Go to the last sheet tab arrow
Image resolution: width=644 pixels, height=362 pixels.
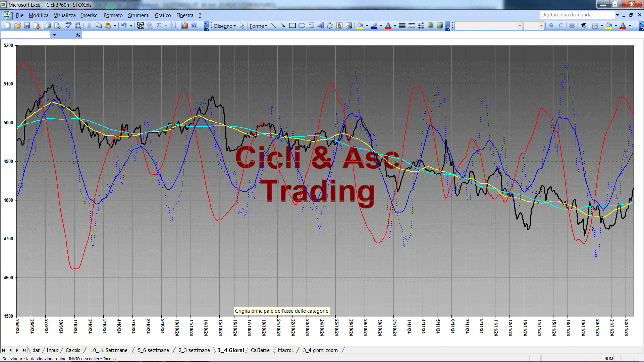(x=24, y=350)
